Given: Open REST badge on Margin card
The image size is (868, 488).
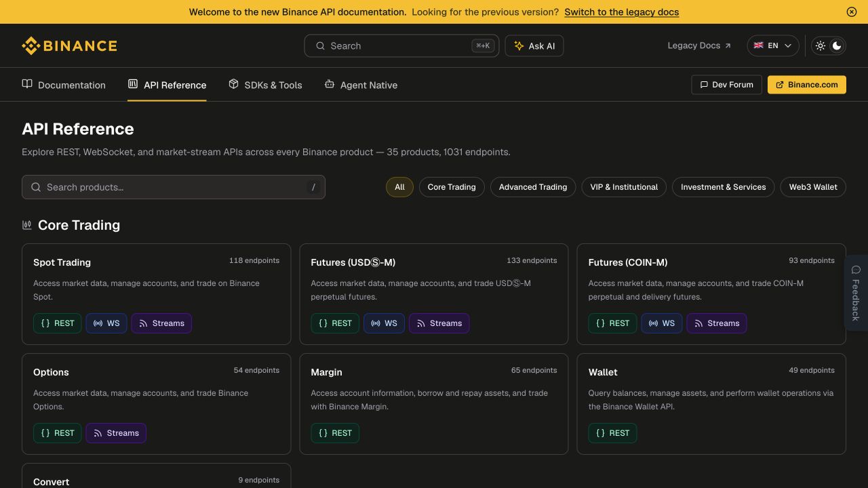Looking at the screenshot, I should click(x=335, y=433).
